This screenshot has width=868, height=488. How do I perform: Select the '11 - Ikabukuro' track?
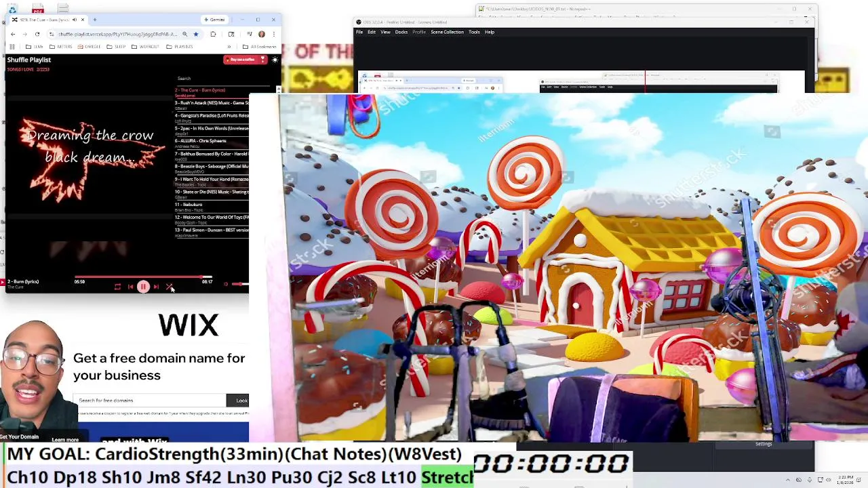click(x=212, y=206)
